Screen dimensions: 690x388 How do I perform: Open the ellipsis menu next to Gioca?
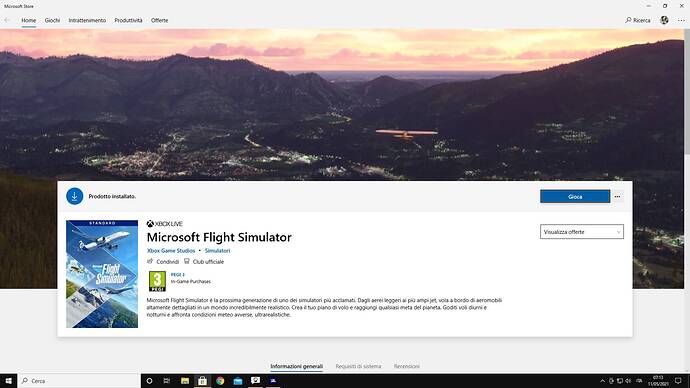(617, 197)
